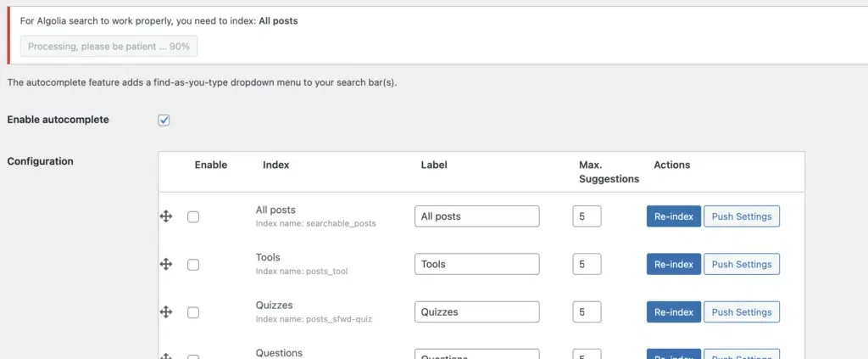
Task: Push Settings for the Quizzes index
Action: point(742,312)
